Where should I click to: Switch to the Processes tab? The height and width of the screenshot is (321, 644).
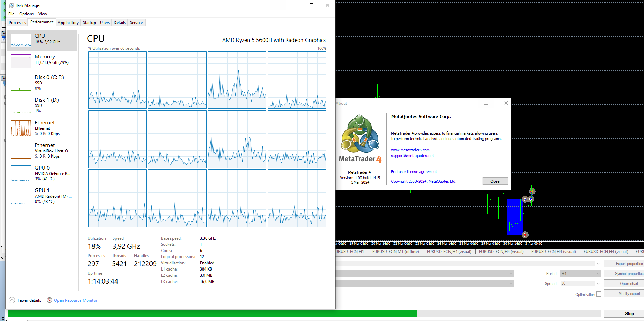(17, 23)
